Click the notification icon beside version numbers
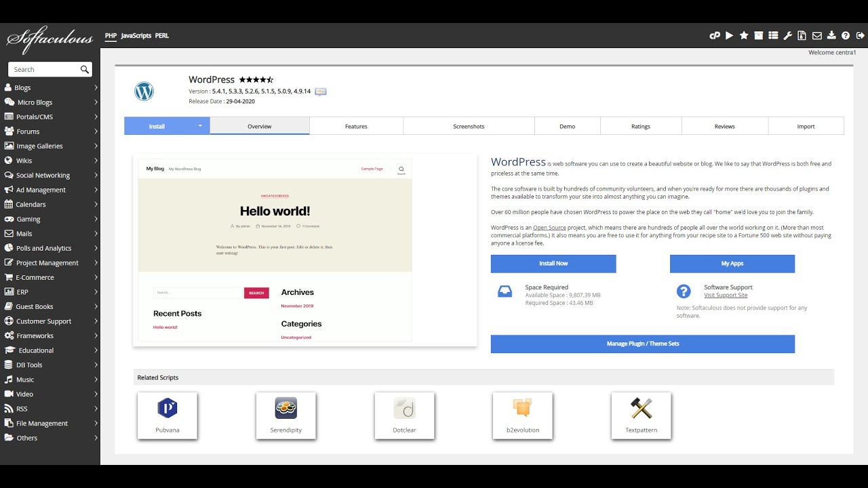The width and height of the screenshot is (868, 488). pos(321,91)
